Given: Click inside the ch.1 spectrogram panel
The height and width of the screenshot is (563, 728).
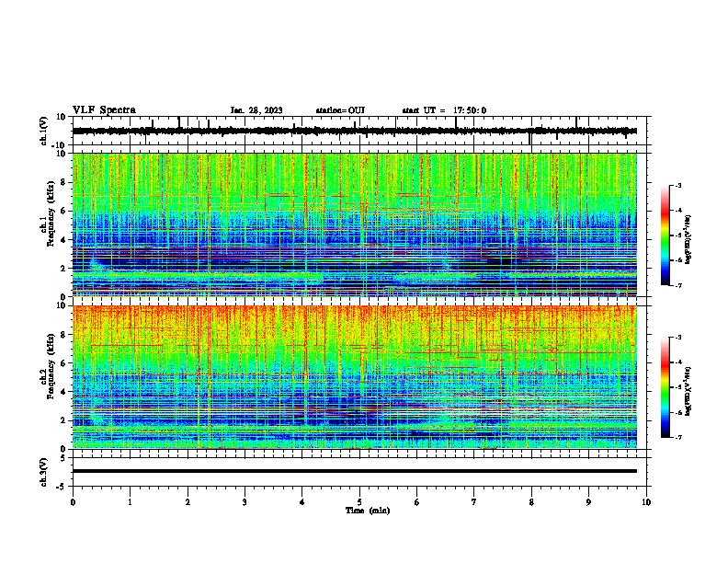Looking at the screenshot, I should click(355, 224).
